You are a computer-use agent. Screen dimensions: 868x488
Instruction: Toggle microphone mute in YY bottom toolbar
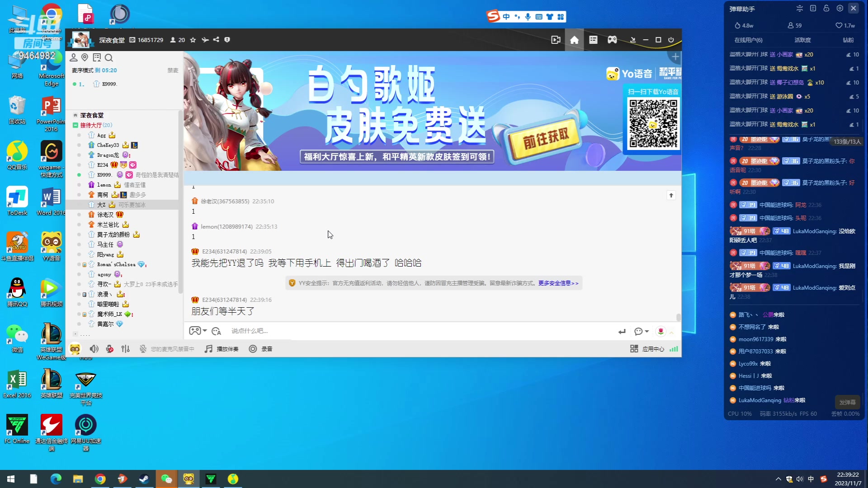(110, 349)
